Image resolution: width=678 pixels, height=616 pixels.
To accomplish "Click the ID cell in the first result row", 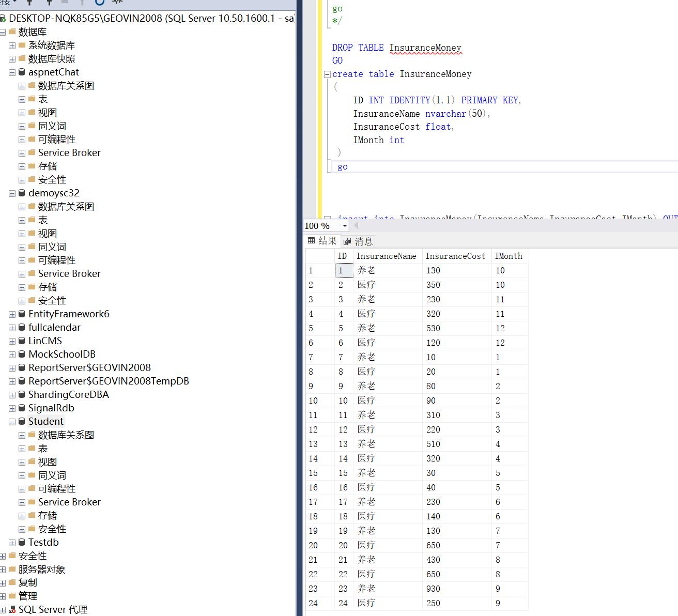I will [344, 270].
